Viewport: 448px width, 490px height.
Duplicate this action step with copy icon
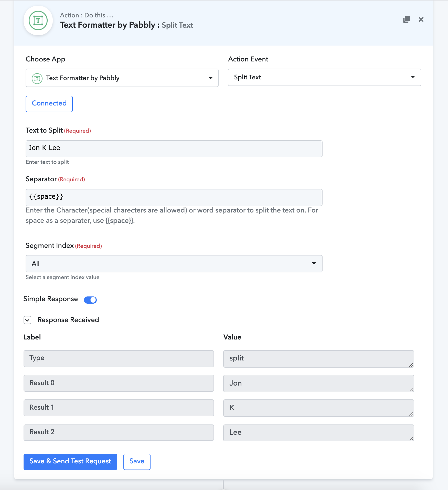(407, 19)
